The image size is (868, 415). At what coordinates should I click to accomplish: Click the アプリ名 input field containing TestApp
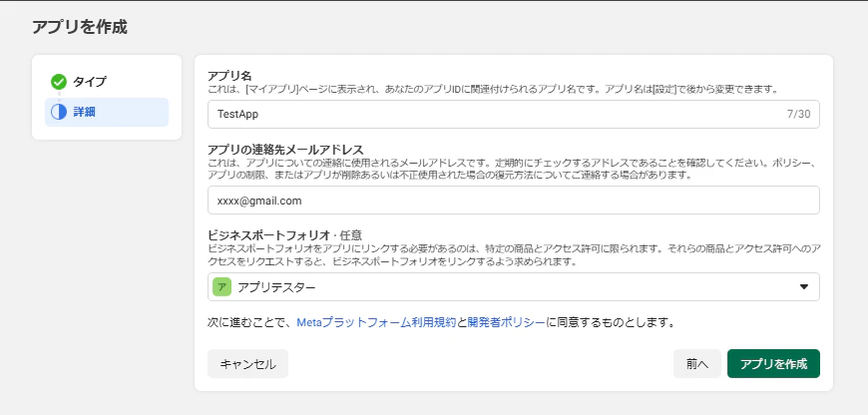point(513,115)
